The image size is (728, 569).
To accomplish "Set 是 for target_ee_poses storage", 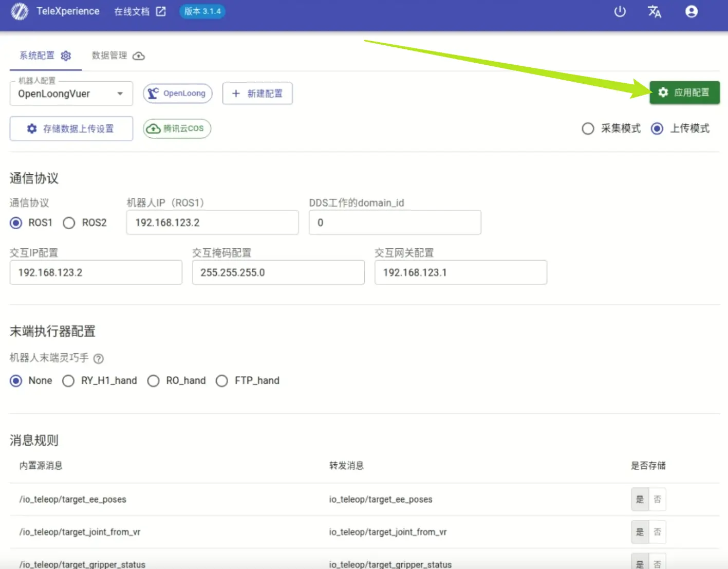I will tap(640, 500).
